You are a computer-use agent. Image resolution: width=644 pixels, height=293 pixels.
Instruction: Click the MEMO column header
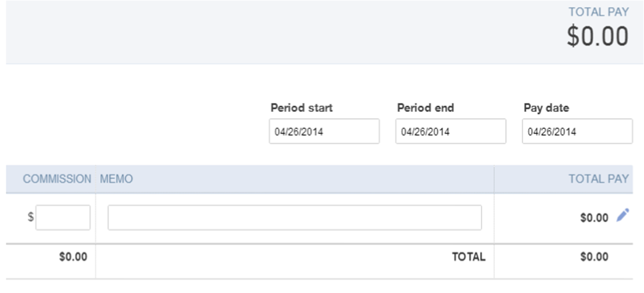(116, 179)
